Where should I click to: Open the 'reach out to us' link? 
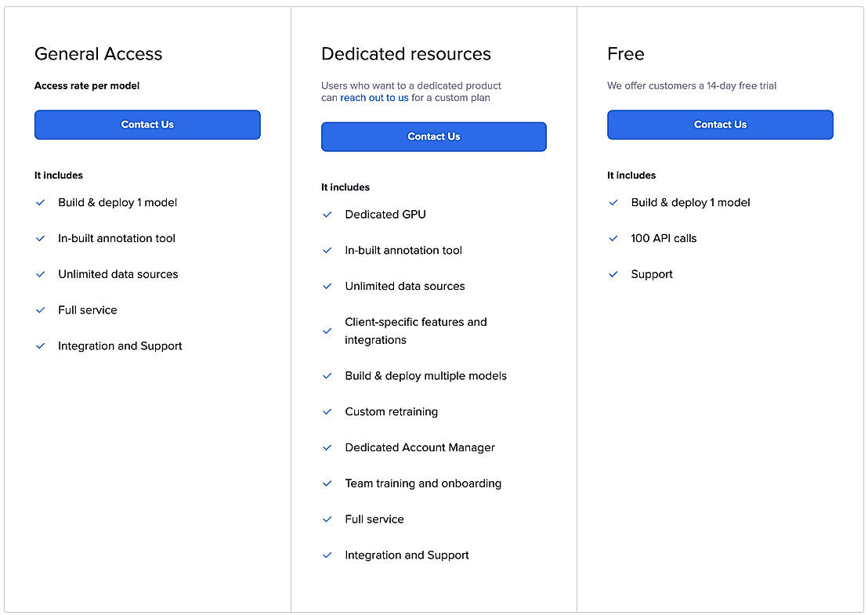click(374, 98)
